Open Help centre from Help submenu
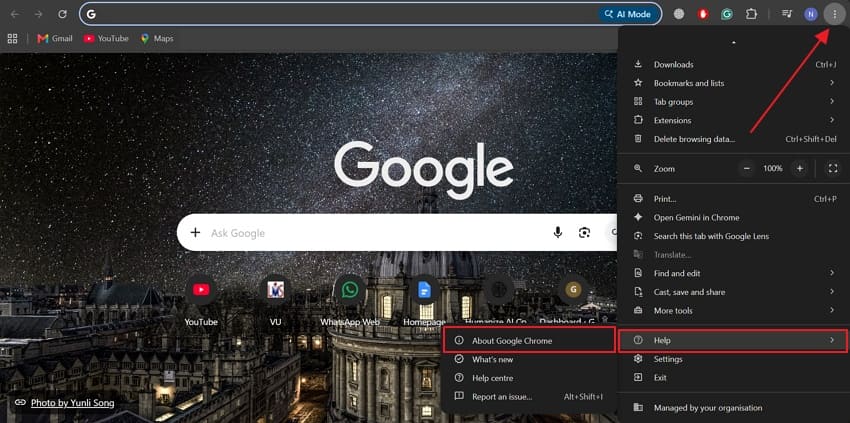850x423 pixels. click(529, 378)
